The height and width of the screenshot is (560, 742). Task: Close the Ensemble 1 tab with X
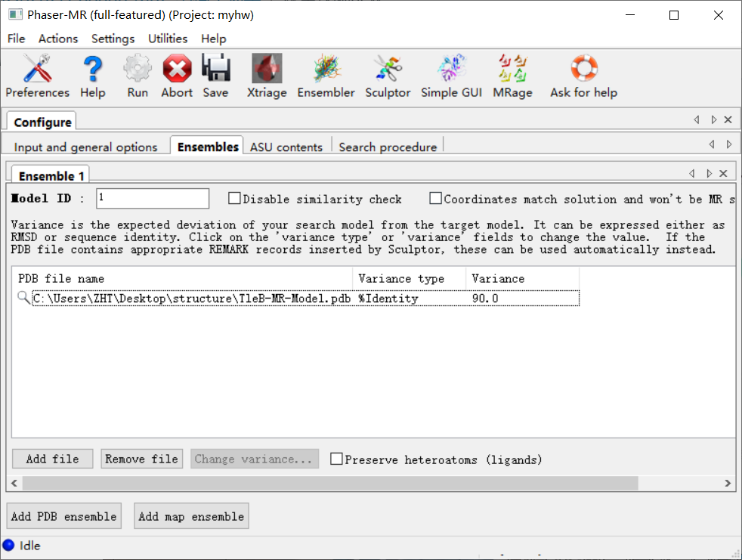tap(723, 174)
